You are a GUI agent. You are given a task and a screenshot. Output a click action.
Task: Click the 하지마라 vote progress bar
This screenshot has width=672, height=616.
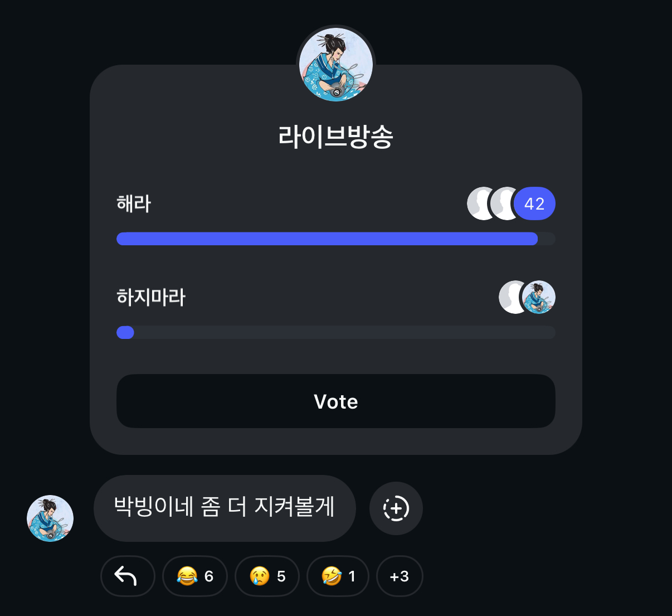point(335,333)
